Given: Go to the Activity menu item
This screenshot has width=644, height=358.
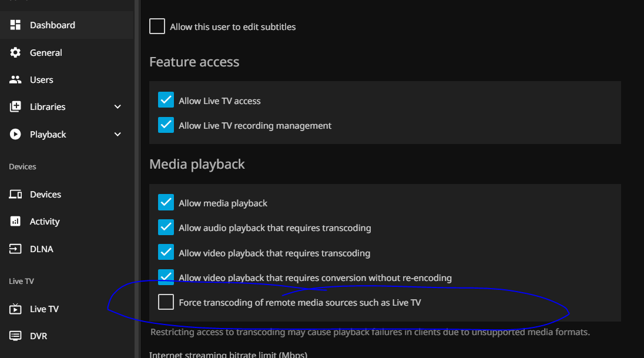Looking at the screenshot, I should point(45,222).
